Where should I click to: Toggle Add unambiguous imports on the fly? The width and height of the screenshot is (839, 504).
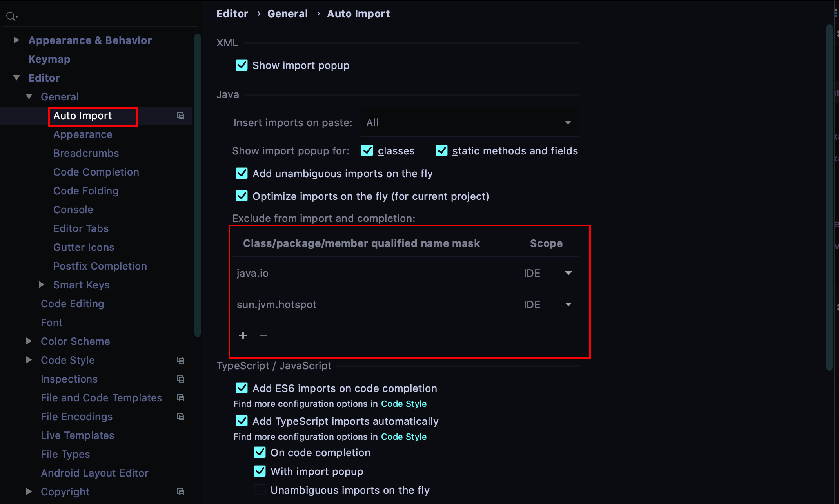[x=242, y=174]
